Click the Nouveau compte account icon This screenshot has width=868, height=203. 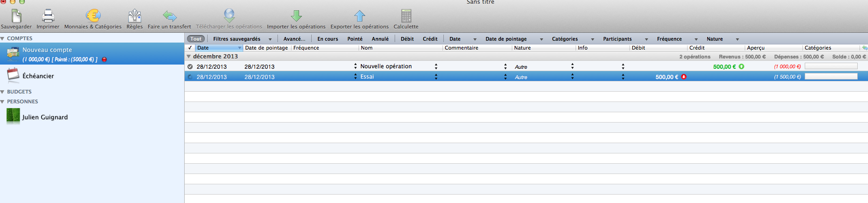coord(13,54)
